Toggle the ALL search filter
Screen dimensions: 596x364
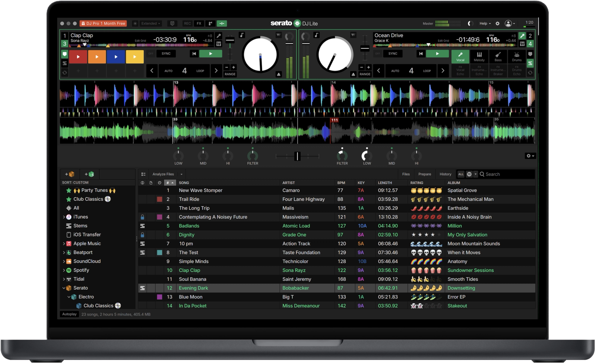(x=461, y=174)
